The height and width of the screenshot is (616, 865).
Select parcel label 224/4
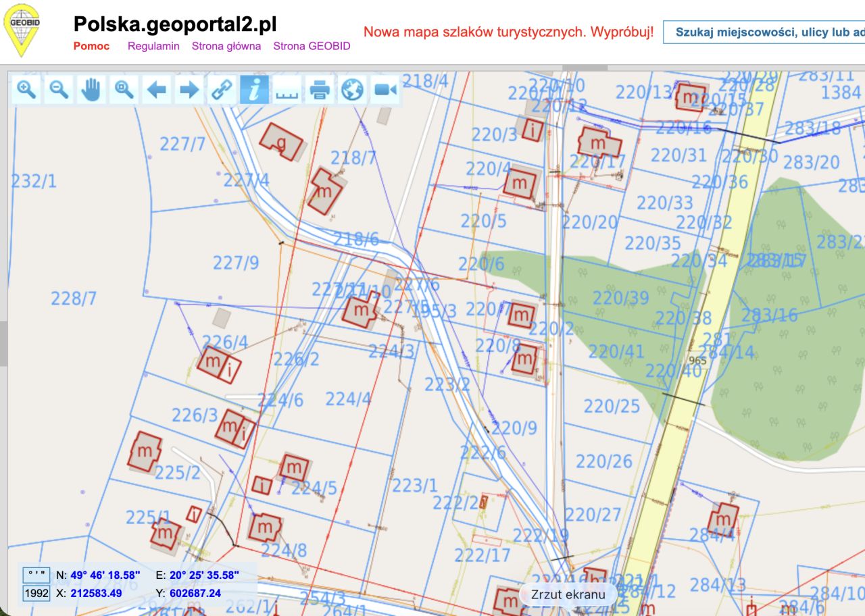click(x=349, y=399)
